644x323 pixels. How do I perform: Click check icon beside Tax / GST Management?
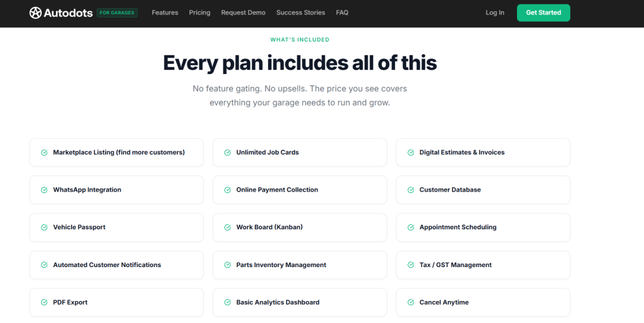[x=410, y=265]
